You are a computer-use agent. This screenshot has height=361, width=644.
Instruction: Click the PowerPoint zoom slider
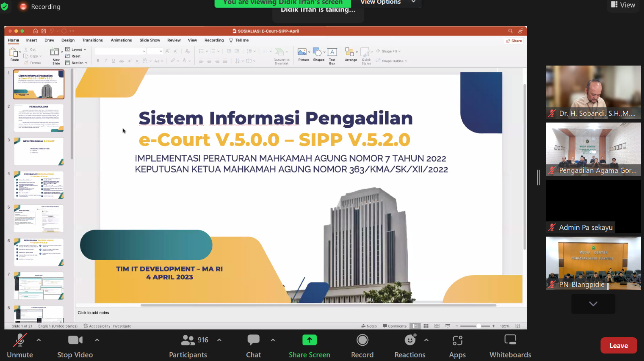[478, 326]
